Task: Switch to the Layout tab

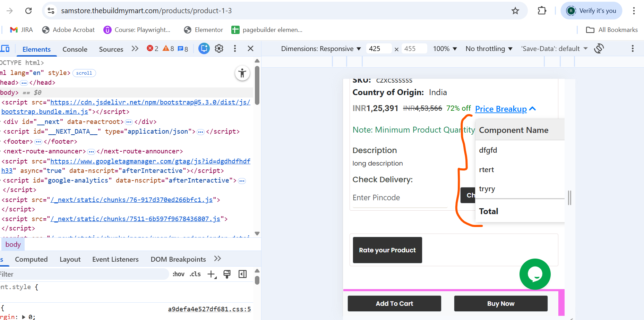Action: point(70,259)
